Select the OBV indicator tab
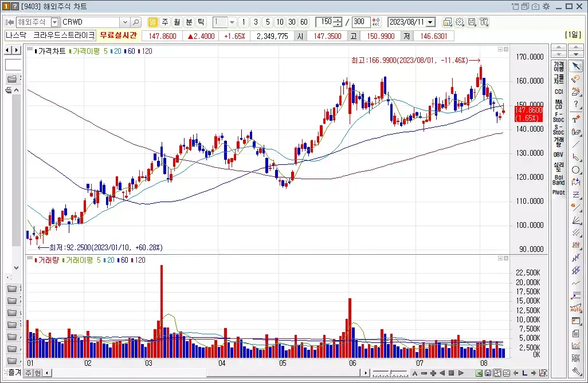Viewport: 588px width, 383px height. click(558, 155)
